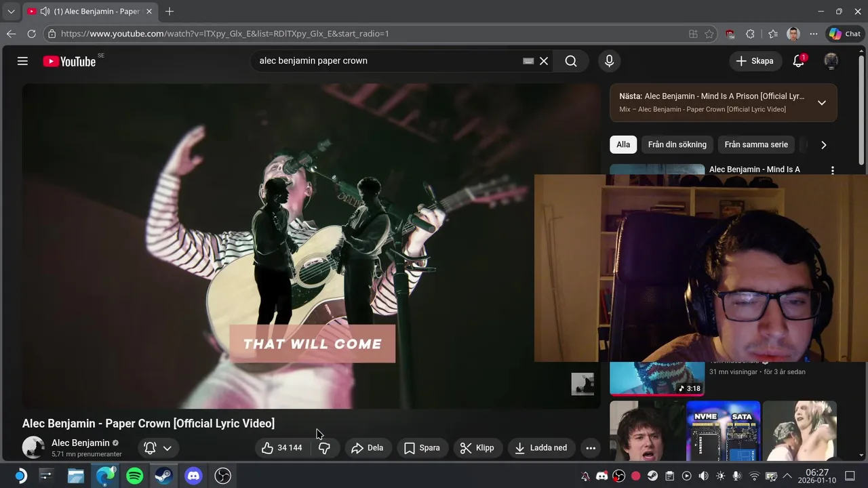Open more actions ellipsis under video
The height and width of the screenshot is (488, 868).
tap(591, 448)
